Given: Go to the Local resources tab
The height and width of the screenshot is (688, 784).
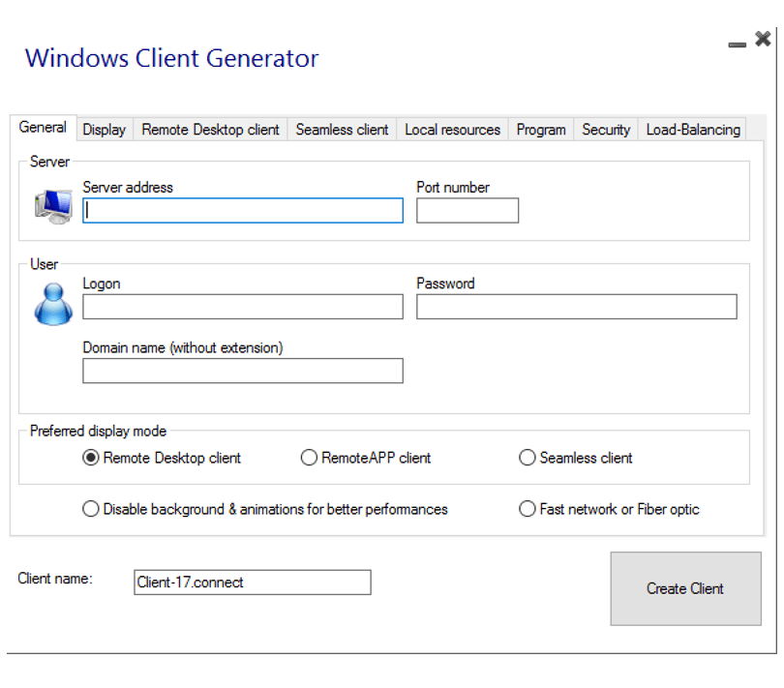Looking at the screenshot, I should tap(452, 130).
